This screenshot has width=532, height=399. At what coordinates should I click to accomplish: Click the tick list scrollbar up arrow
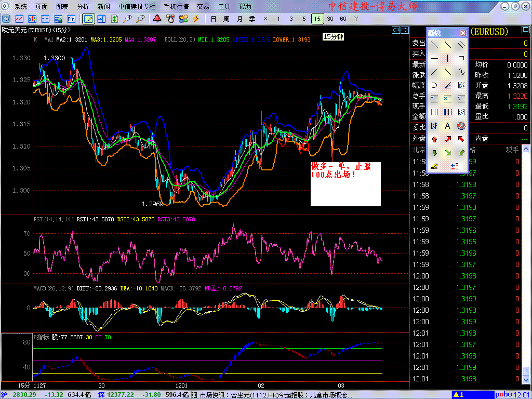526,149
